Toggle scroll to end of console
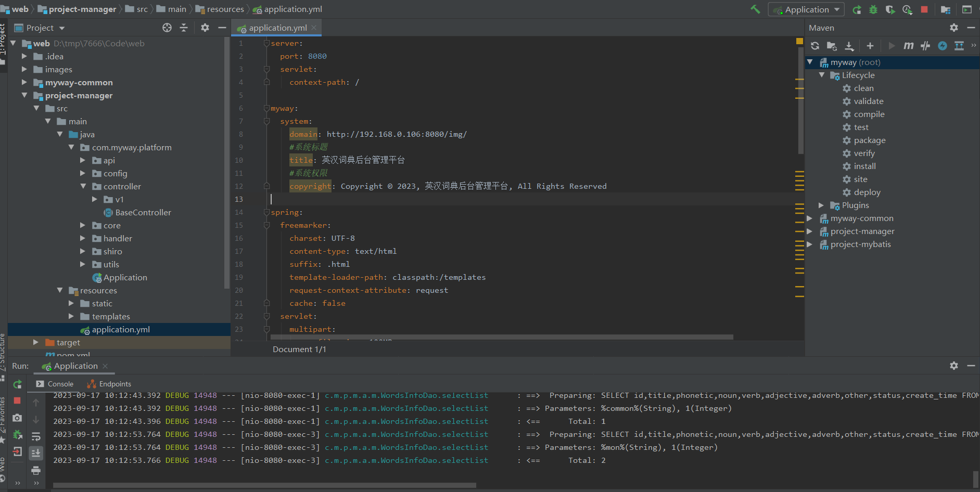The image size is (980, 492). click(x=36, y=453)
